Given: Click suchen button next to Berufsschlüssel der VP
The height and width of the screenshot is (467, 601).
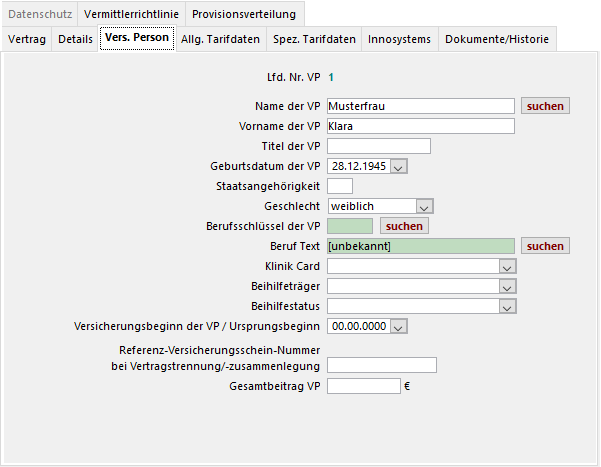Looking at the screenshot, I should click(x=404, y=226).
